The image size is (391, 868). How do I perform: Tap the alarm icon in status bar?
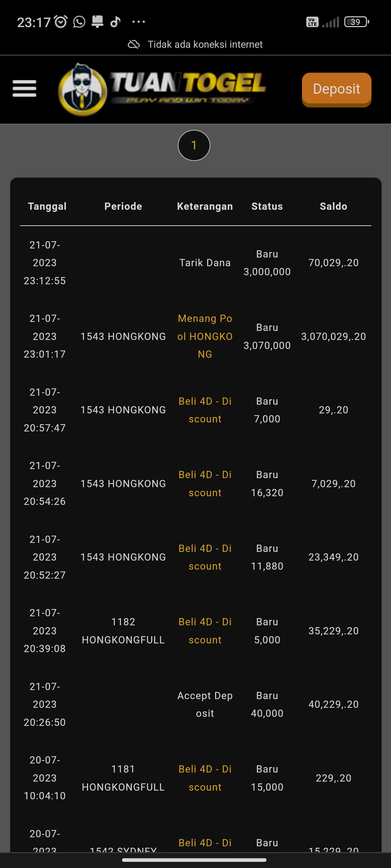tap(61, 22)
